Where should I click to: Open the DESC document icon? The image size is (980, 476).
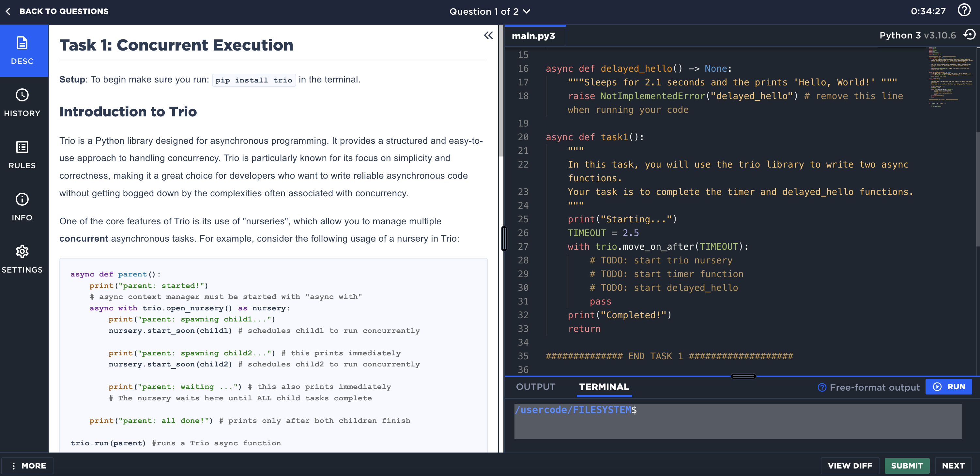pyautogui.click(x=22, y=43)
